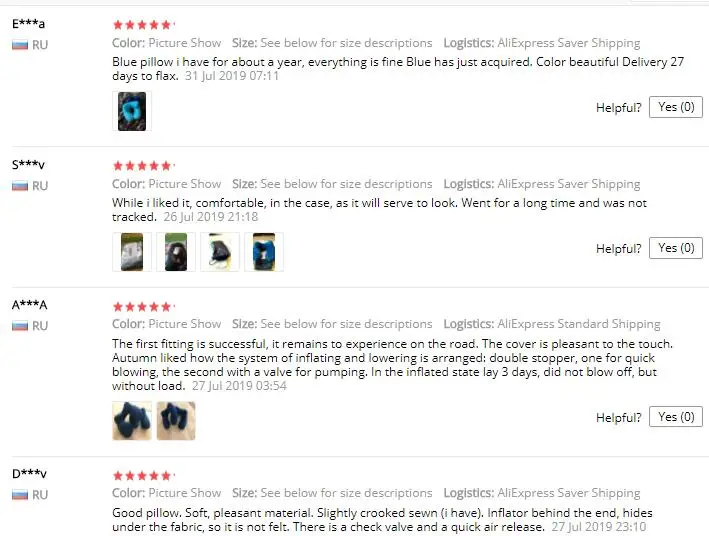Open second photo in S***v's review
709x536 pixels.
click(x=176, y=252)
